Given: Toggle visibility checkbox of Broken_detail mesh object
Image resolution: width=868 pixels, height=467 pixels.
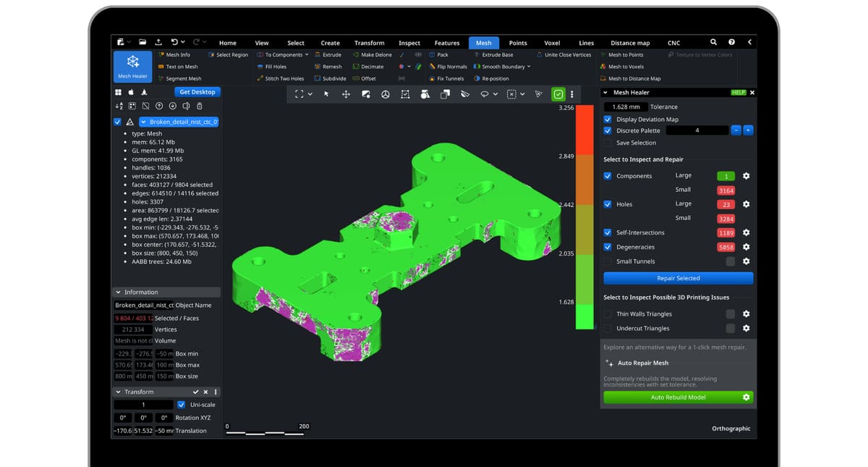Looking at the screenshot, I should (117, 122).
